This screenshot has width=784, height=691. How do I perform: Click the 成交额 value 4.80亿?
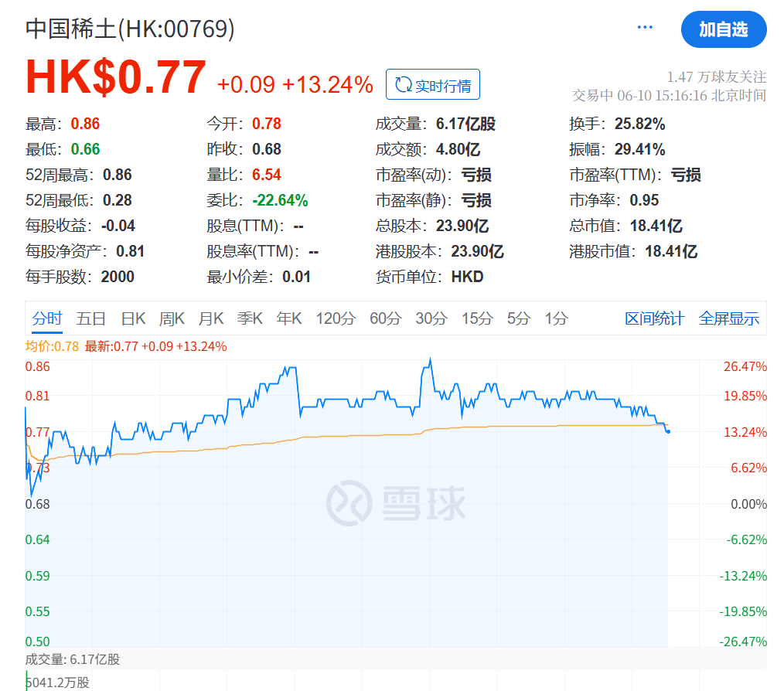click(x=458, y=149)
